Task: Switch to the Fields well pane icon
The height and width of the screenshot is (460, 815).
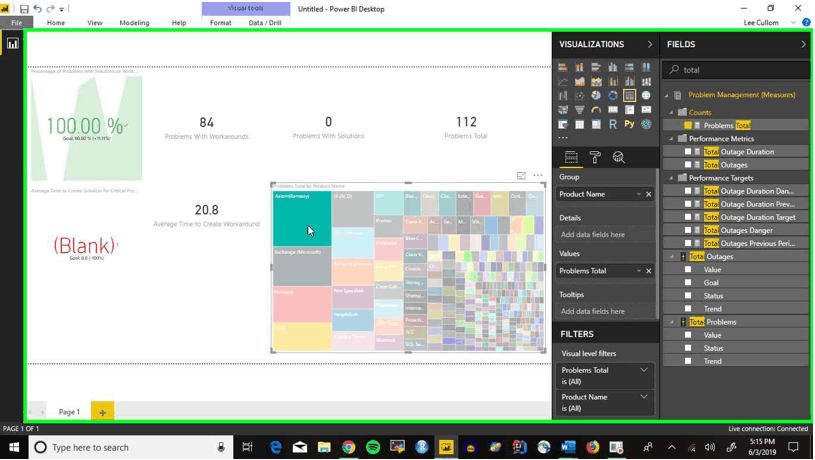Action: (x=571, y=157)
